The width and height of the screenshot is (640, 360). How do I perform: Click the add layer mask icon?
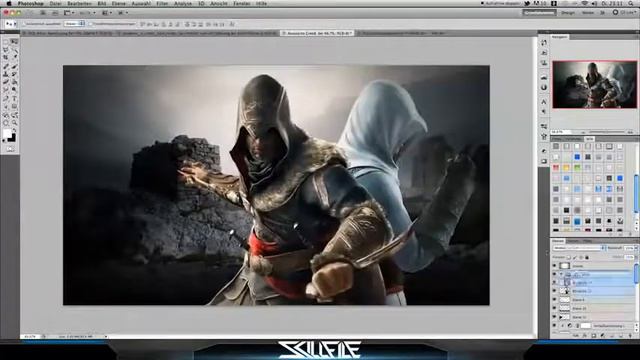point(594,336)
